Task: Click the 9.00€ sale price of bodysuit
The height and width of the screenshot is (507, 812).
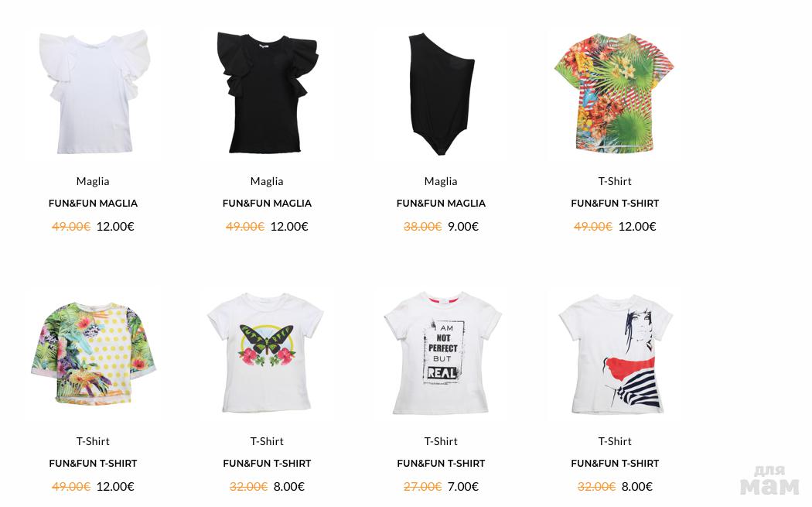Action: click(x=463, y=227)
